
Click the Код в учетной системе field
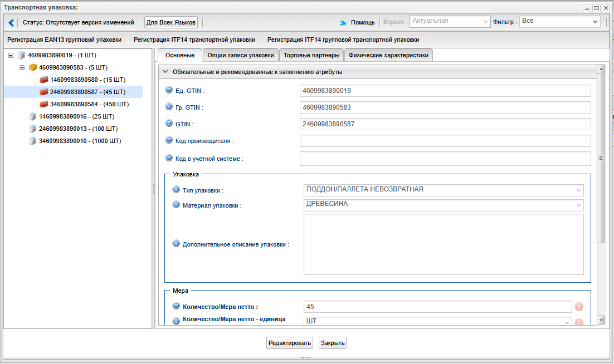coord(445,159)
